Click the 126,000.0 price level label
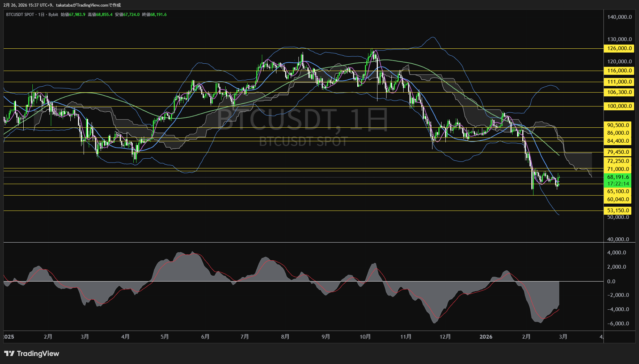This screenshot has width=639, height=364. point(619,48)
